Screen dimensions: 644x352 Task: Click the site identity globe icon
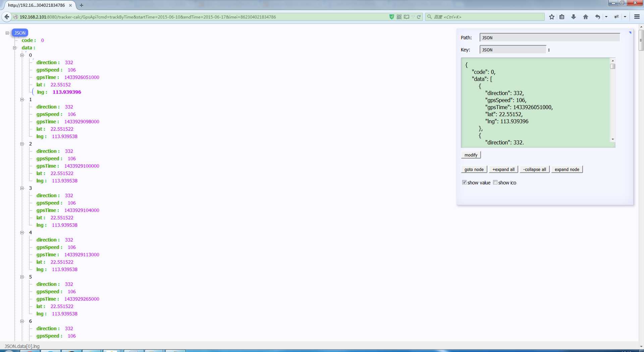pyautogui.click(x=16, y=17)
